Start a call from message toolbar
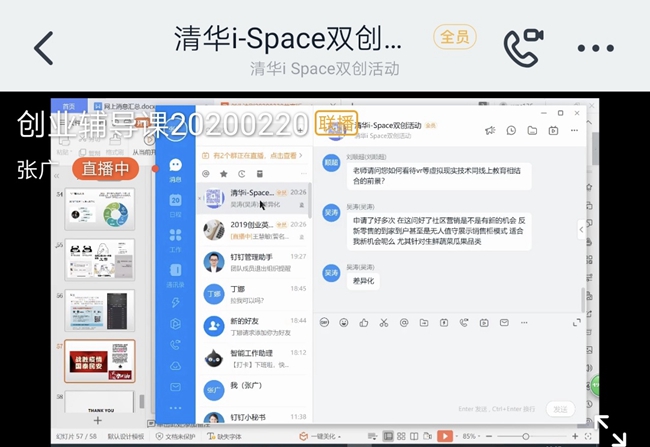The width and height of the screenshot is (650, 447). coord(464,322)
